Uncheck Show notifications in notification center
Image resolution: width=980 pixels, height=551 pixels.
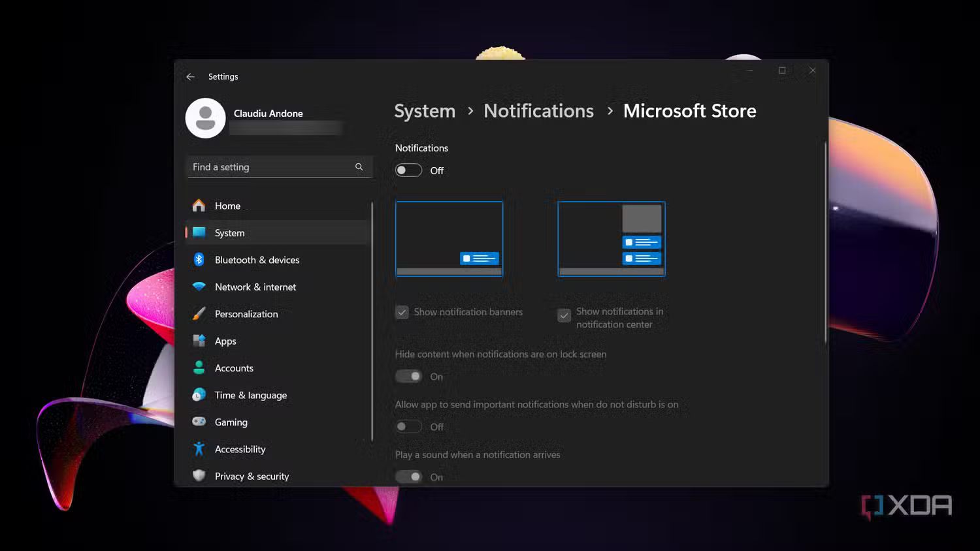click(x=564, y=315)
